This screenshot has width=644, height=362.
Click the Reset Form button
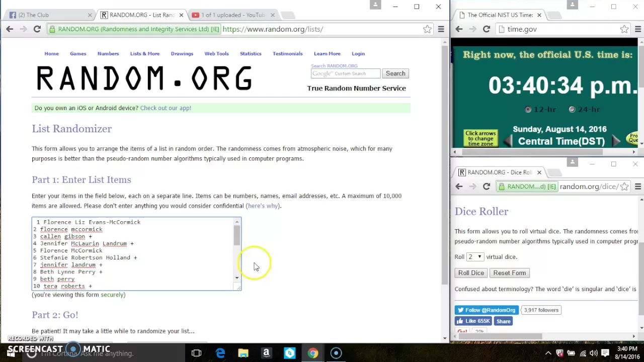point(510,273)
